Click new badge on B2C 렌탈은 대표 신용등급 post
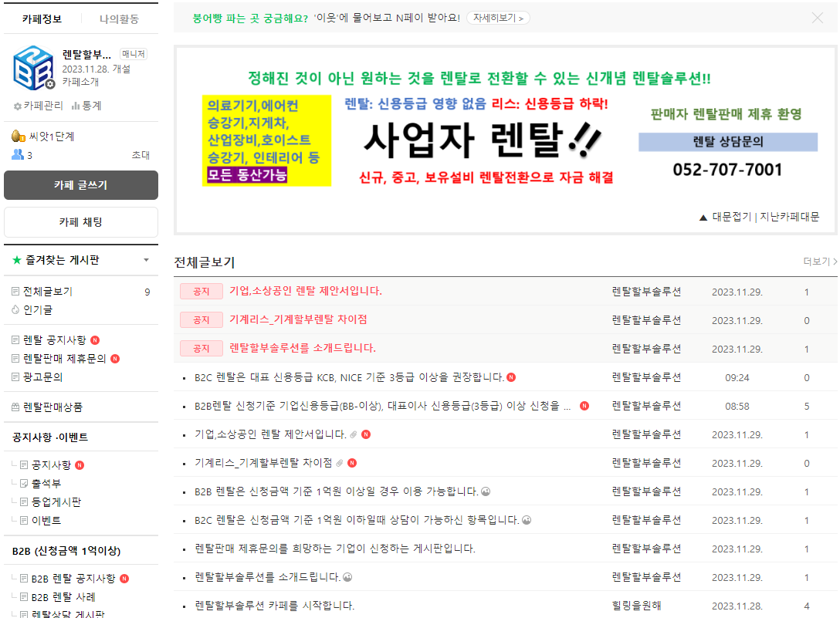The height and width of the screenshot is (618, 840). coord(511,377)
